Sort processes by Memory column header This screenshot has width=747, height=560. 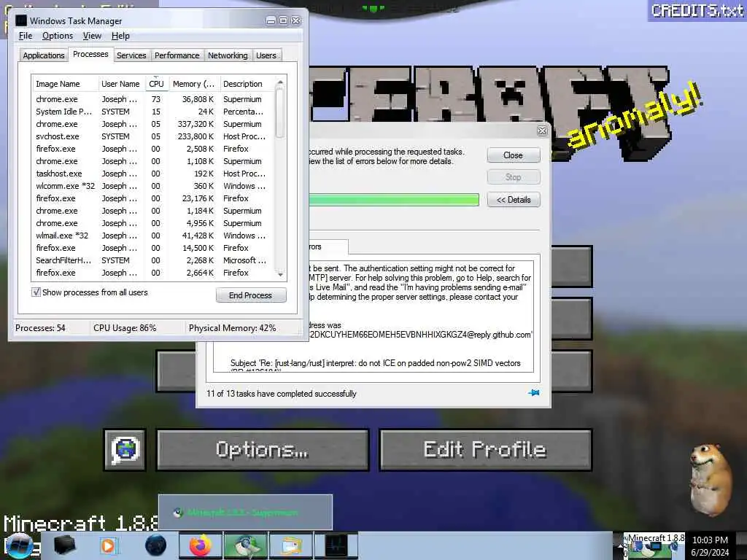click(x=193, y=84)
